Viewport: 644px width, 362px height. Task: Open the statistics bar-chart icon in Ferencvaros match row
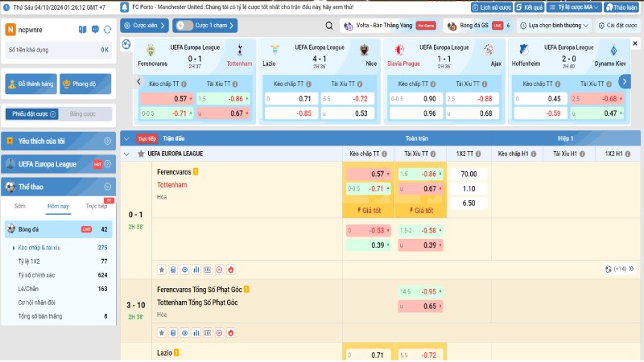196,269
